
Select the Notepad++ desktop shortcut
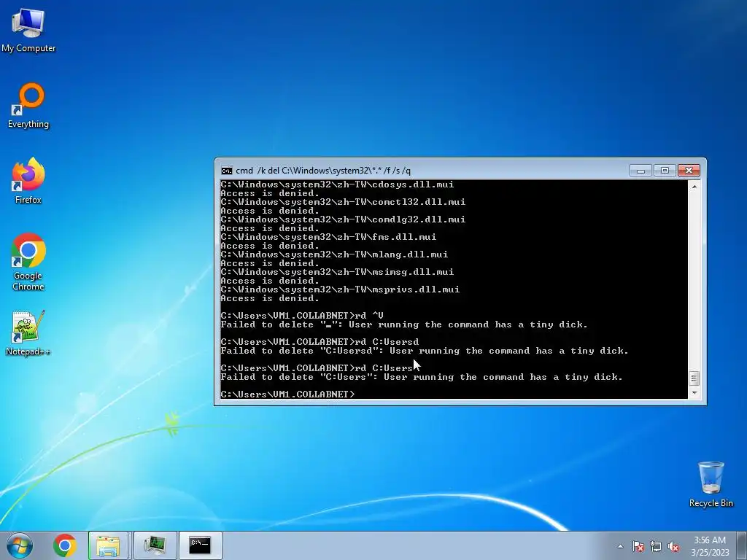28,333
